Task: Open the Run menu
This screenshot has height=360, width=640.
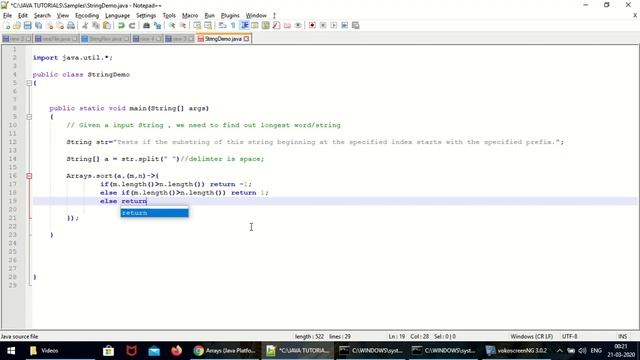Action: coord(209,16)
